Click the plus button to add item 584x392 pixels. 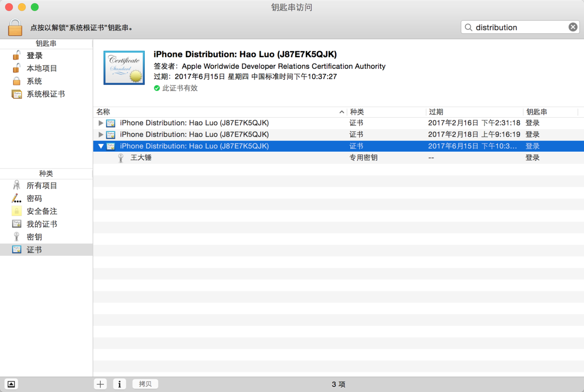(100, 384)
